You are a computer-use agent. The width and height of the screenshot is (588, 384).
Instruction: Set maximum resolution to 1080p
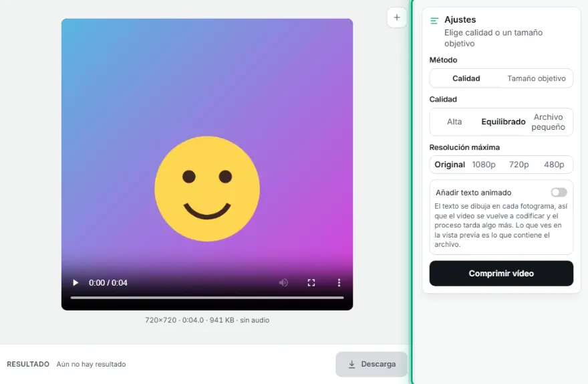484,165
